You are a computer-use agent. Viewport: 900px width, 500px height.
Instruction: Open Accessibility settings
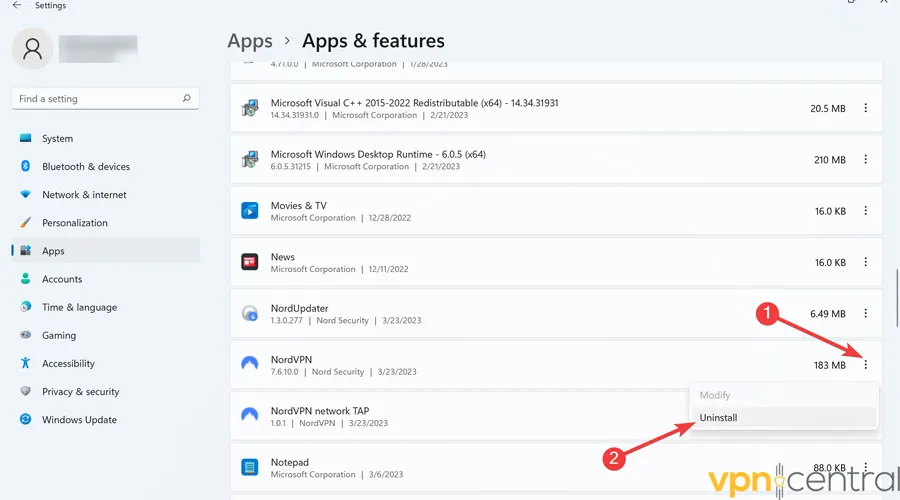(106, 363)
